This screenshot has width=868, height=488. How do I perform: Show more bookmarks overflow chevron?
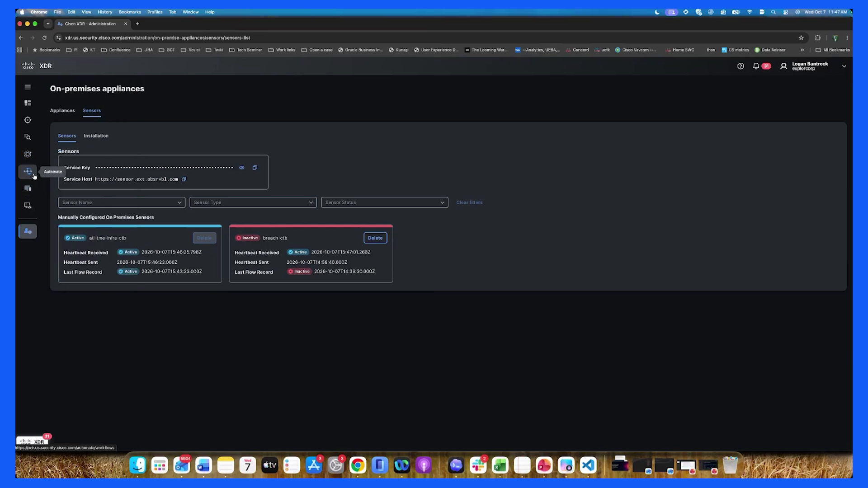[802, 50]
